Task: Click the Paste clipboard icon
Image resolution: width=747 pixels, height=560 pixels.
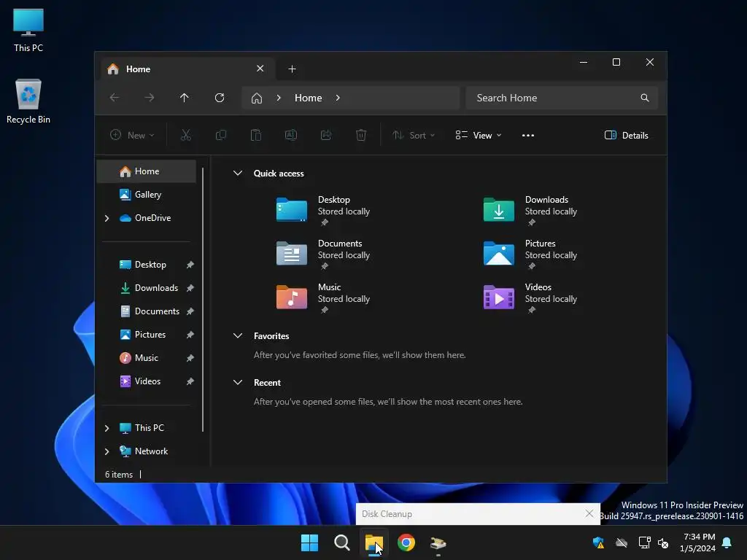Action: (256, 135)
